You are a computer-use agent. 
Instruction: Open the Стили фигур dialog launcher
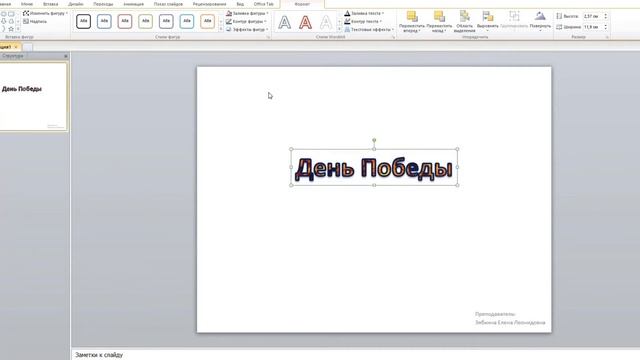(269, 37)
